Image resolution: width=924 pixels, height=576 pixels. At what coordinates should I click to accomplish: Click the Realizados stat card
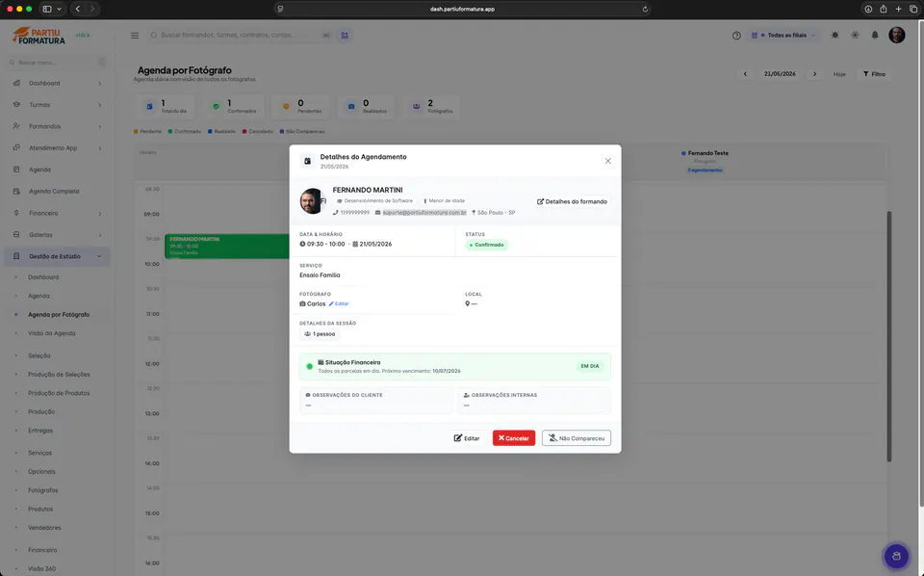368,107
